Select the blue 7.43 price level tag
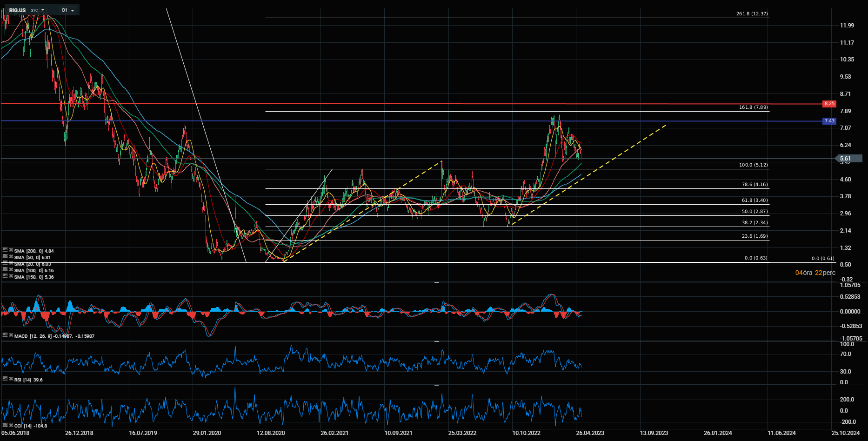868x441 pixels. (829, 121)
